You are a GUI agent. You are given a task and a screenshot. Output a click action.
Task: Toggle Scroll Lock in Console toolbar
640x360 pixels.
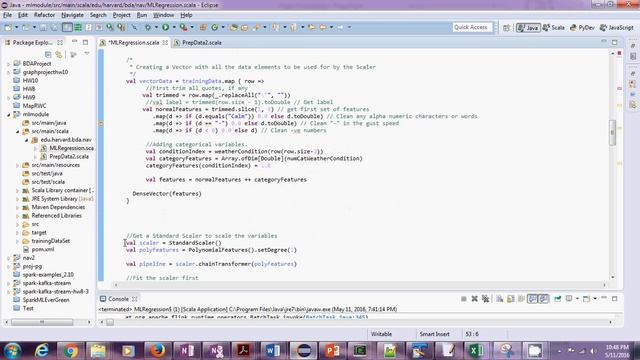click(511, 299)
